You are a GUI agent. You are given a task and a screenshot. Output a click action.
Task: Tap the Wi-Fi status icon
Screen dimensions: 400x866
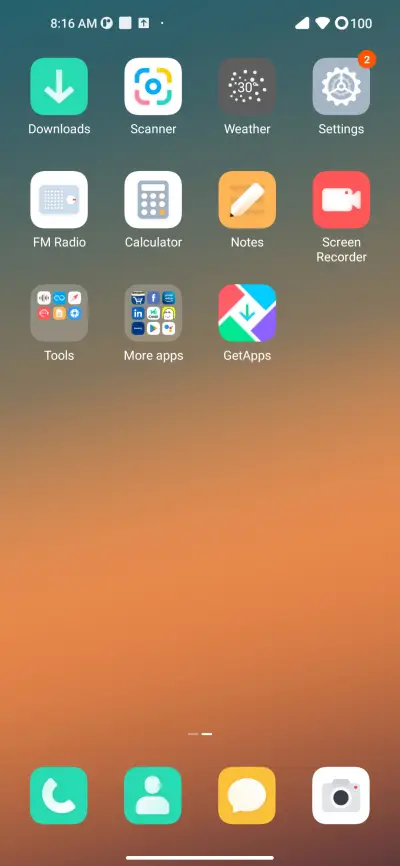click(322, 23)
